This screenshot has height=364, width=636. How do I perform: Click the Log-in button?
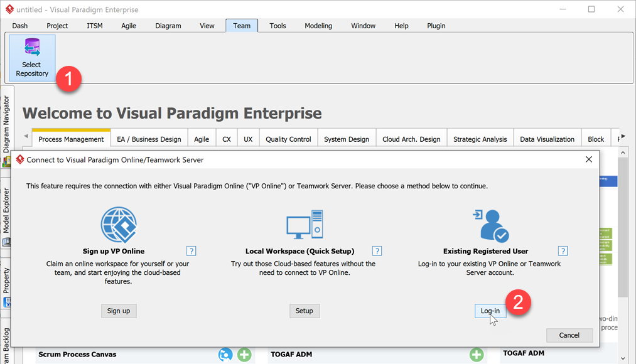[490, 311]
